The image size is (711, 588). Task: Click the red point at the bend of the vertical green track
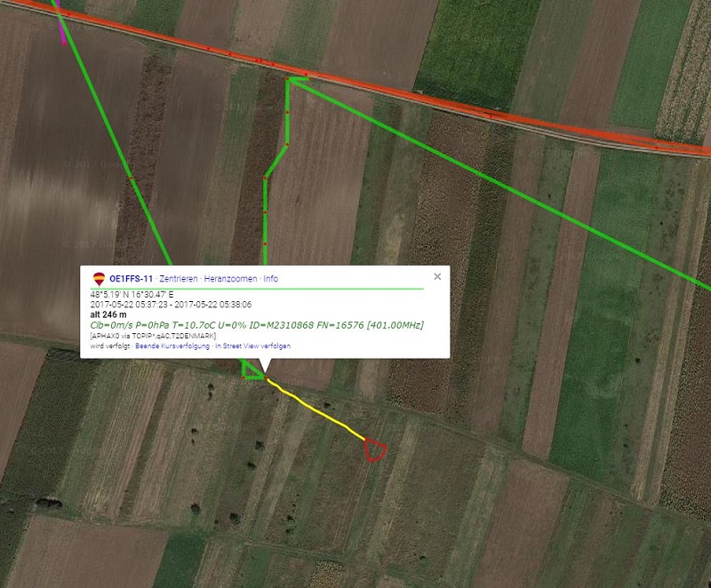287,145
